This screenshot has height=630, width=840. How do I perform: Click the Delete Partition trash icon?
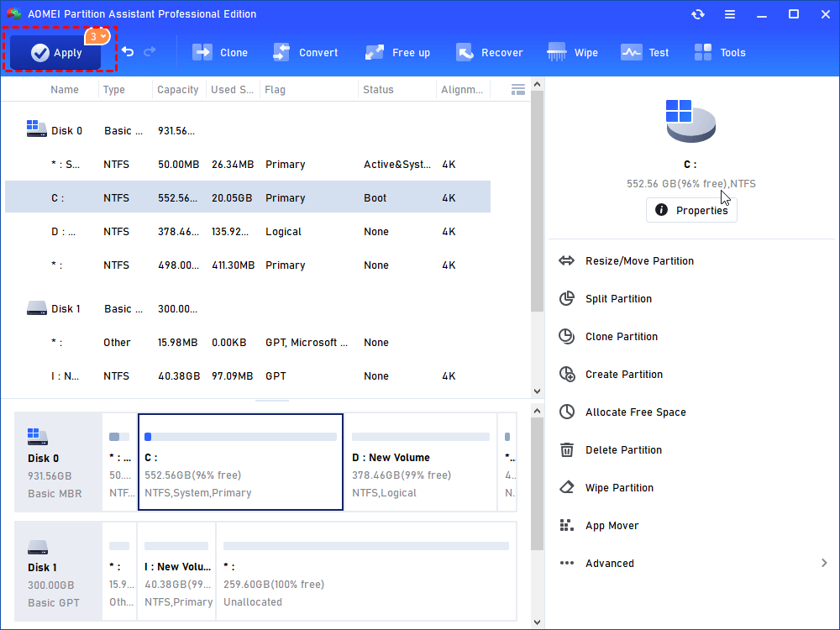[566, 450]
